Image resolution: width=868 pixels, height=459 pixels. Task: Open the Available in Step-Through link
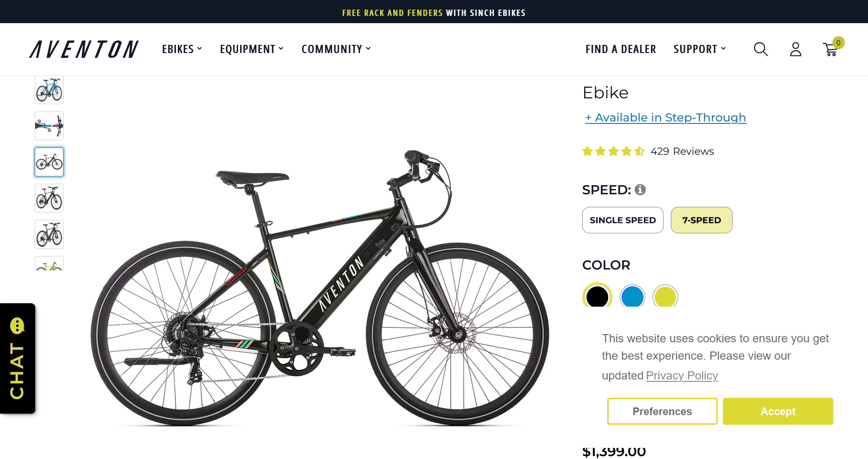coord(666,118)
